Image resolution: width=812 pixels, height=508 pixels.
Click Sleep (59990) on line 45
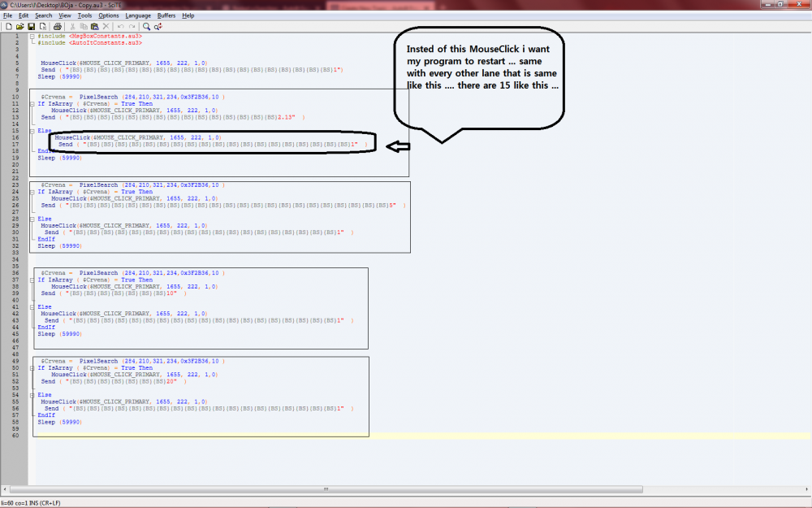pos(59,334)
